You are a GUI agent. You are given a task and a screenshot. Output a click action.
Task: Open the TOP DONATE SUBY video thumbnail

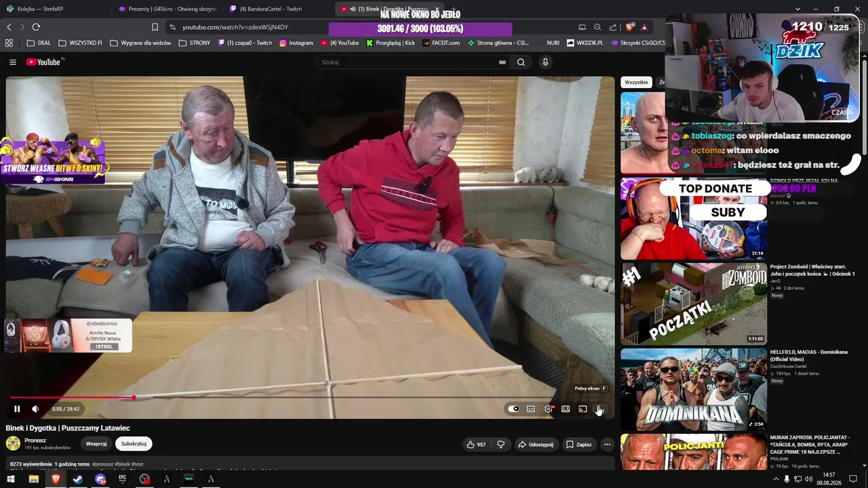click(694, 218)
